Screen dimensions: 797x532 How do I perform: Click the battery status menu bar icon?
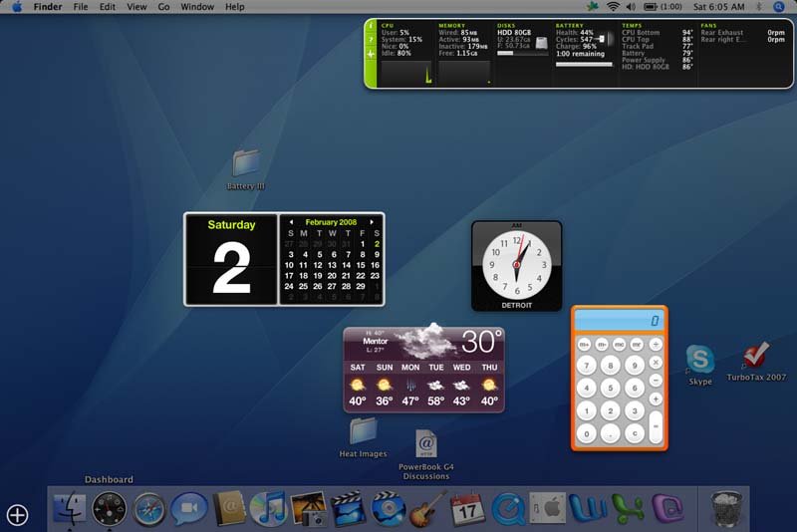(x=663, y=7)
